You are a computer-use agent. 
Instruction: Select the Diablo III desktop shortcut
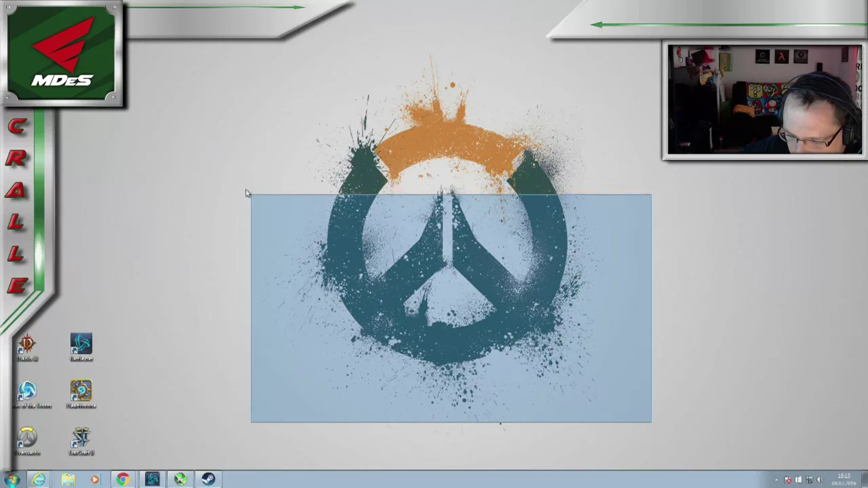[x=27, y=348]
